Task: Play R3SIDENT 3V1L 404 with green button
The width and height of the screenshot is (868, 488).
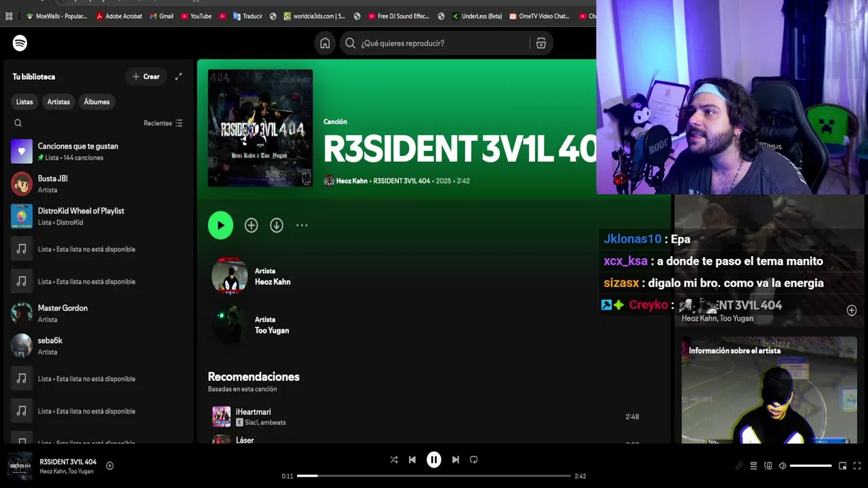Action: coord(220,226)
